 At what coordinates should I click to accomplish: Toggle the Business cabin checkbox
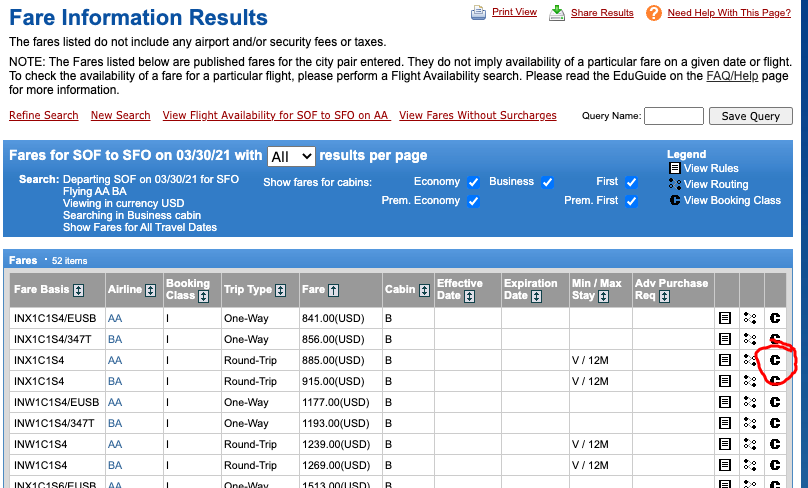[547, 182]
